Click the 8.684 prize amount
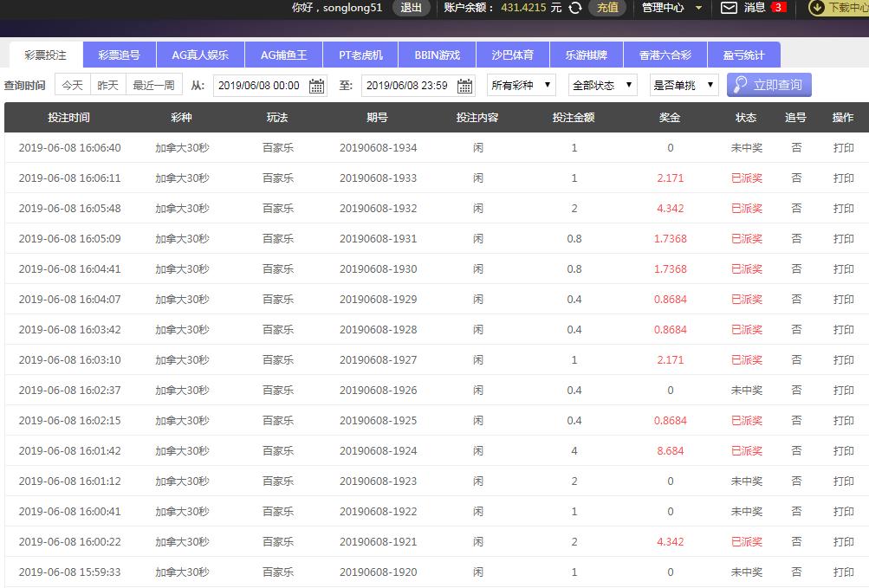The height and width of the screenshot is (588, 869). (670, 450)
